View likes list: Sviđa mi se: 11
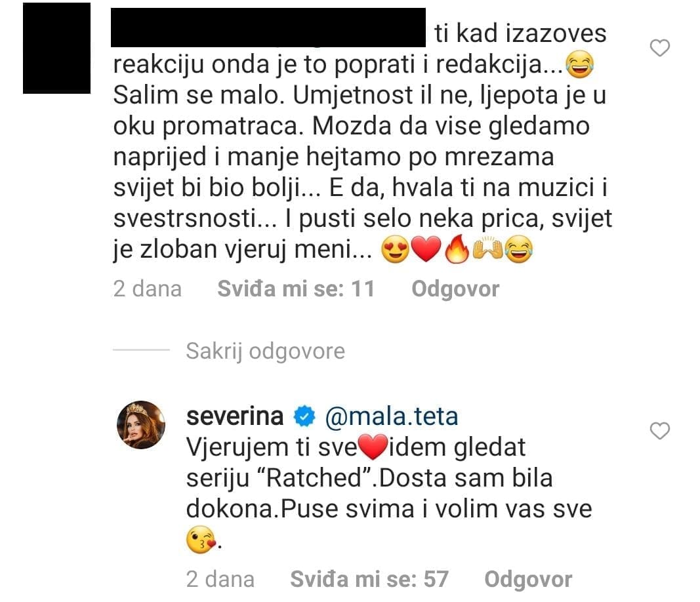 [x=296, y=289]
